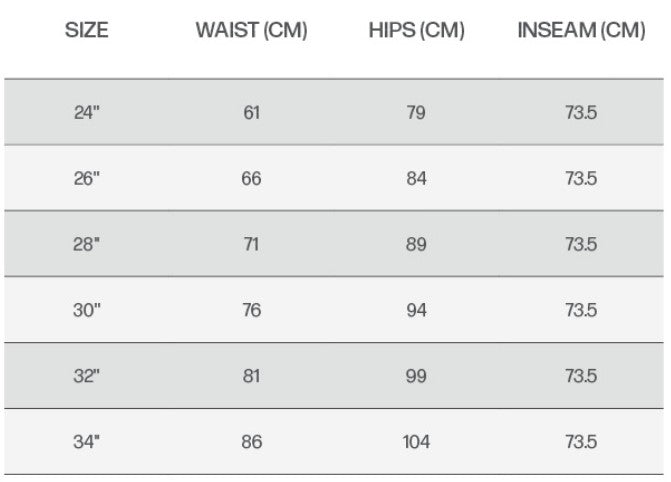Click waist value 86
This screenshot has width=671, height=482.
pos(252,442)
